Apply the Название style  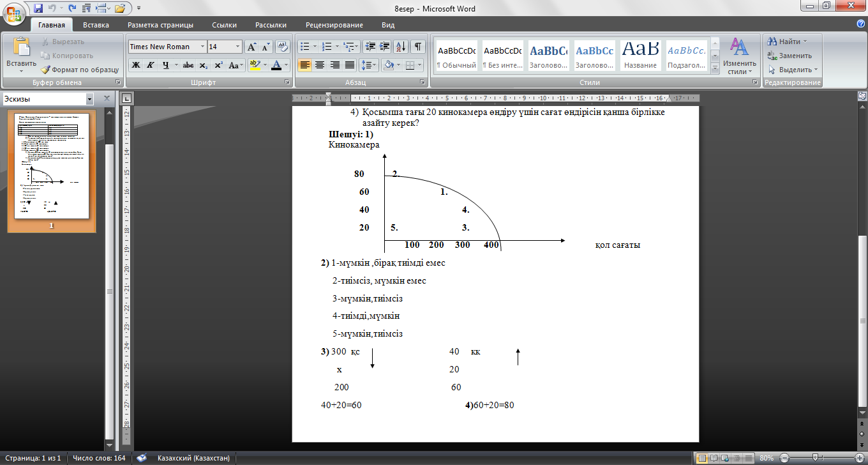(641, 56)
